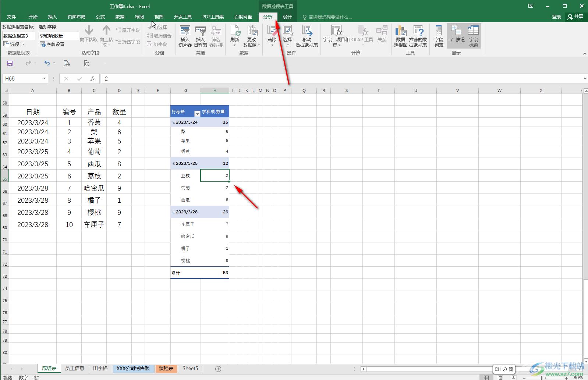Screen dimensions: 588x380
Task: Open the Name Box dropdown
Action: [45, 78]
